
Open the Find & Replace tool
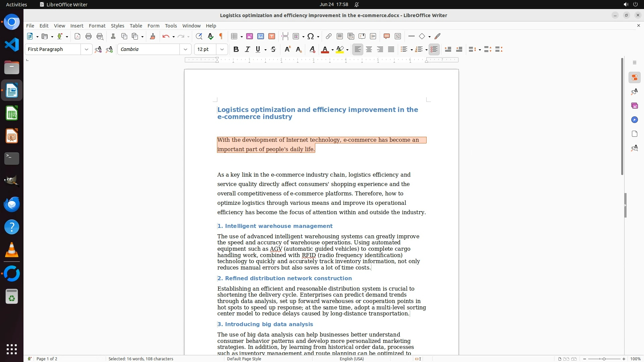coord(199,37)
